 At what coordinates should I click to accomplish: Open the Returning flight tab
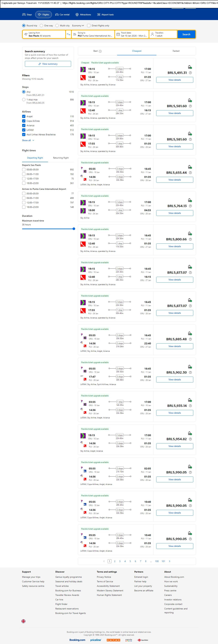pyautogui.click(x=61, y=158)
